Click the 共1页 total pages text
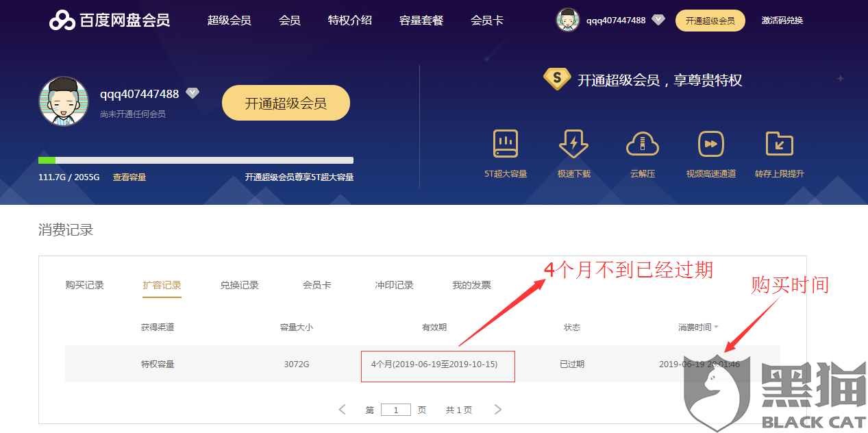 pos(459,410)
